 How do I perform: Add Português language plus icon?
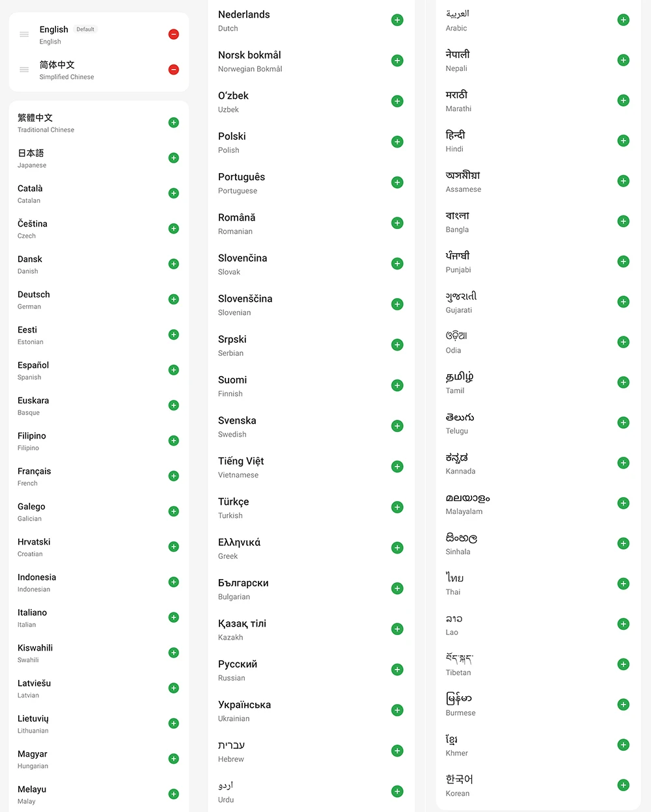coord(397,183)
